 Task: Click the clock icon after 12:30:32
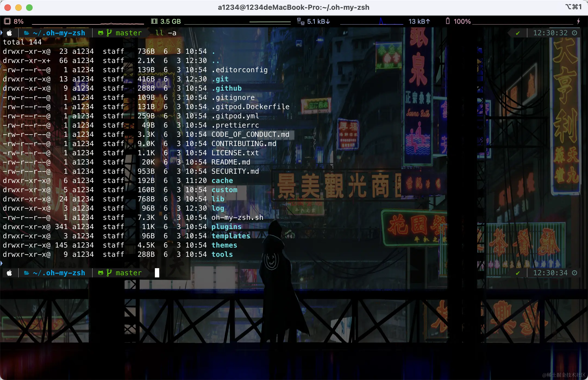click(574, 33)
